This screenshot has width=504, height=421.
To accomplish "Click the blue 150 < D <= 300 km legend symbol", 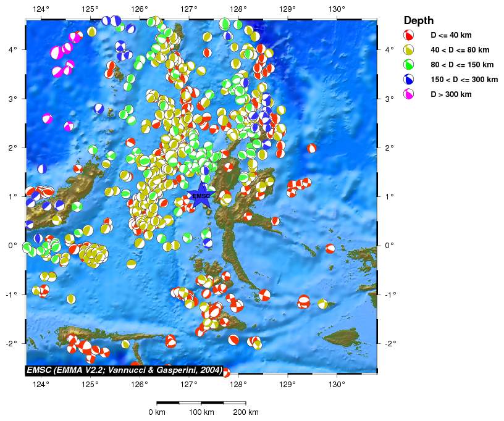I will (x=408, y=80).
